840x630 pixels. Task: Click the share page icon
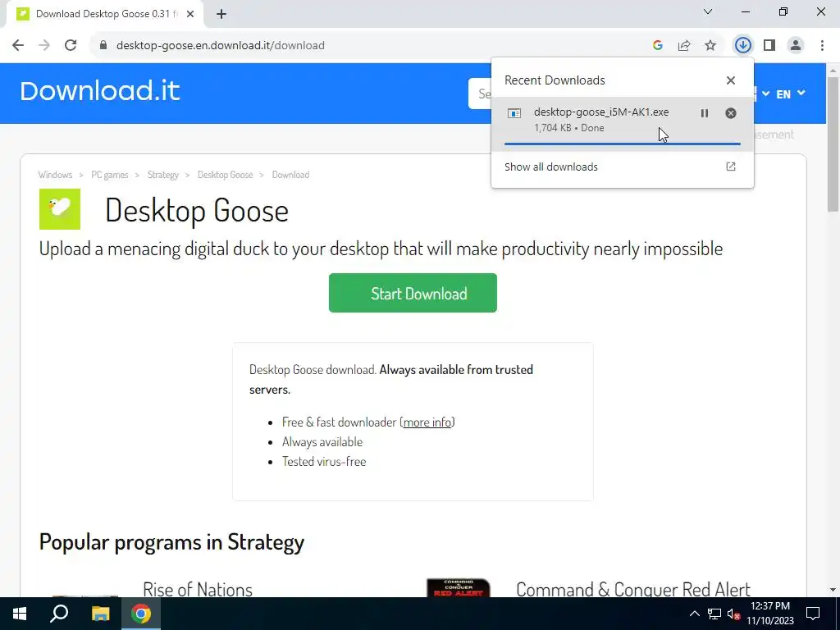click(x=684, y=46)
